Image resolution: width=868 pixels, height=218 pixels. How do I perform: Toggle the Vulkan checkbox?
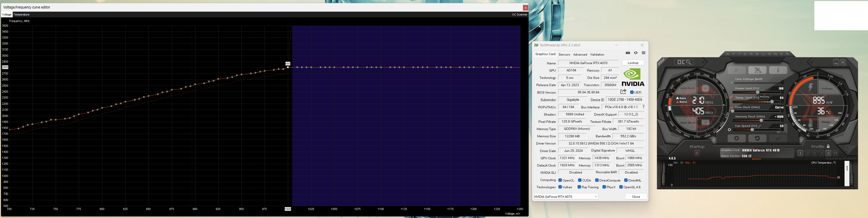tap(560, 187)
